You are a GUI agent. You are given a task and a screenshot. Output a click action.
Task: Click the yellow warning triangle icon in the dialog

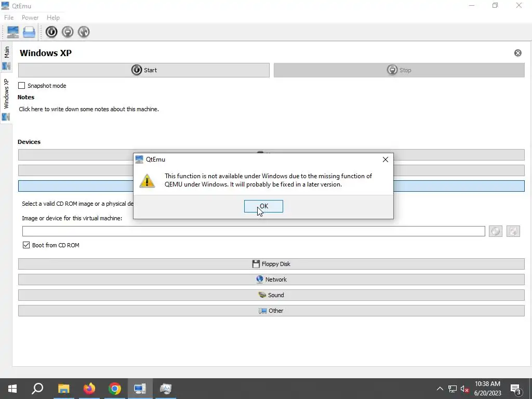[x=147, y=181]
